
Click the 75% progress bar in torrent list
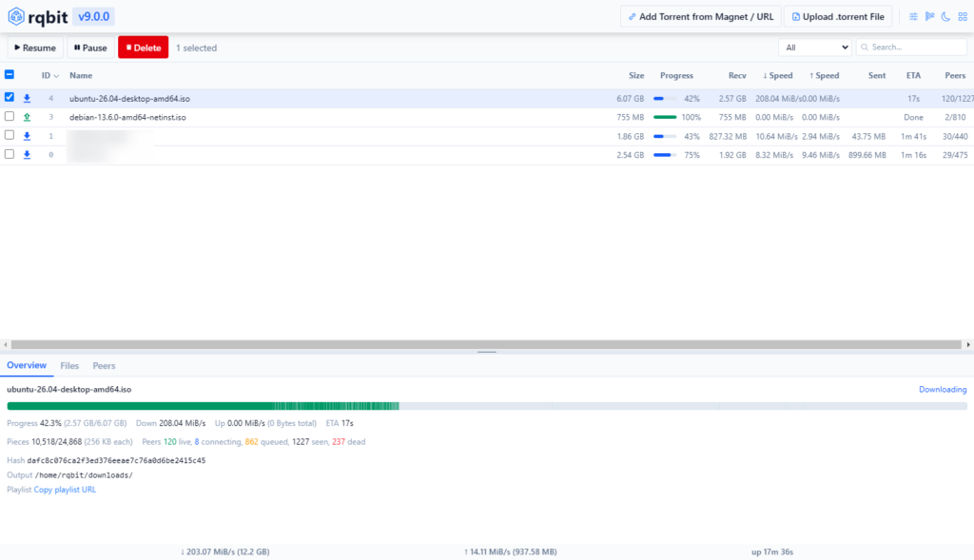[665, 155]
